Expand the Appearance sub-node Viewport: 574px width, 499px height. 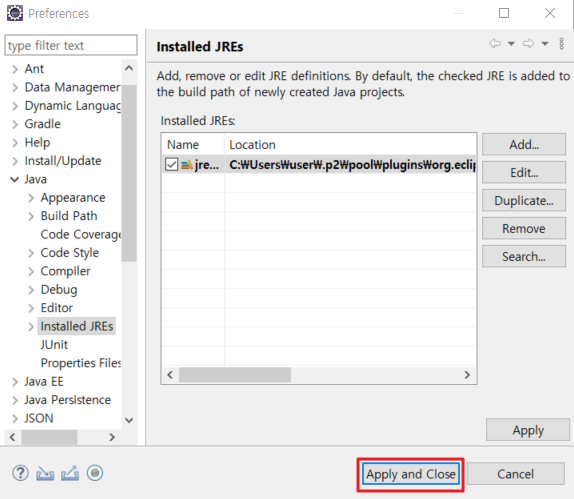click(x=31, y=198)
